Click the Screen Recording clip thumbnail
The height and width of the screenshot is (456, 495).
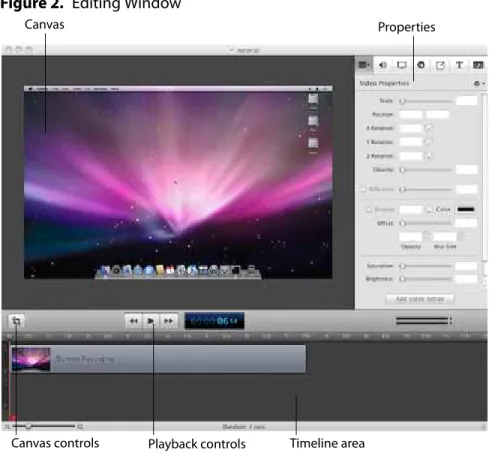31,359
